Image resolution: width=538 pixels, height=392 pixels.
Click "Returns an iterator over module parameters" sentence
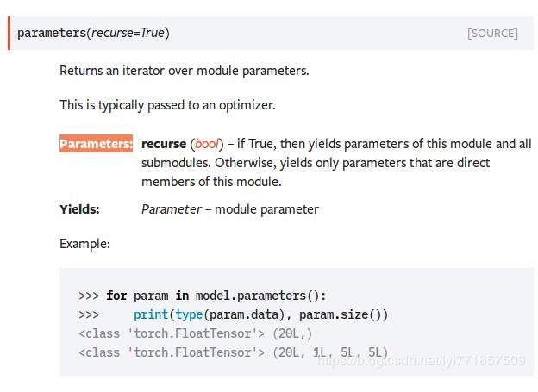(x=184, y=71)
